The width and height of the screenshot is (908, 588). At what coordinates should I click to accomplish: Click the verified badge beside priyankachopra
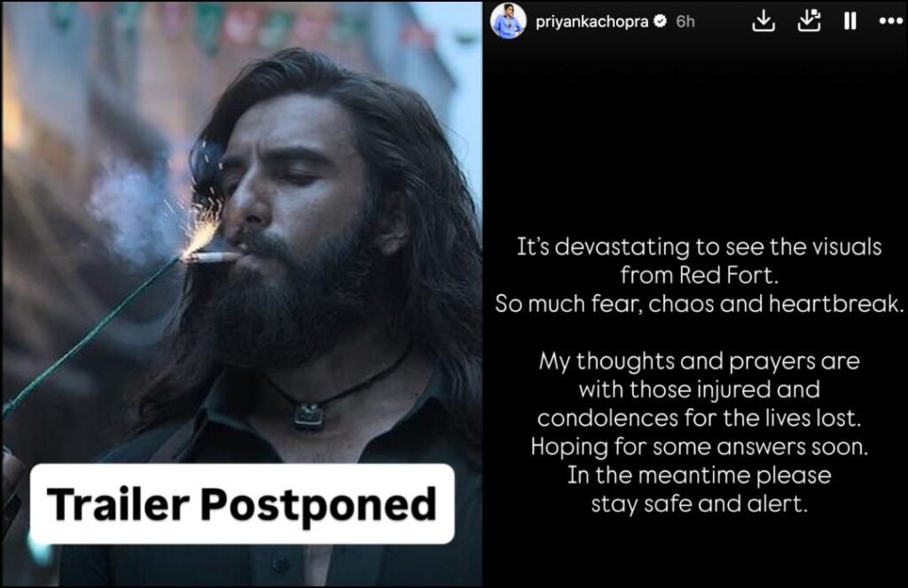(660, 21)
